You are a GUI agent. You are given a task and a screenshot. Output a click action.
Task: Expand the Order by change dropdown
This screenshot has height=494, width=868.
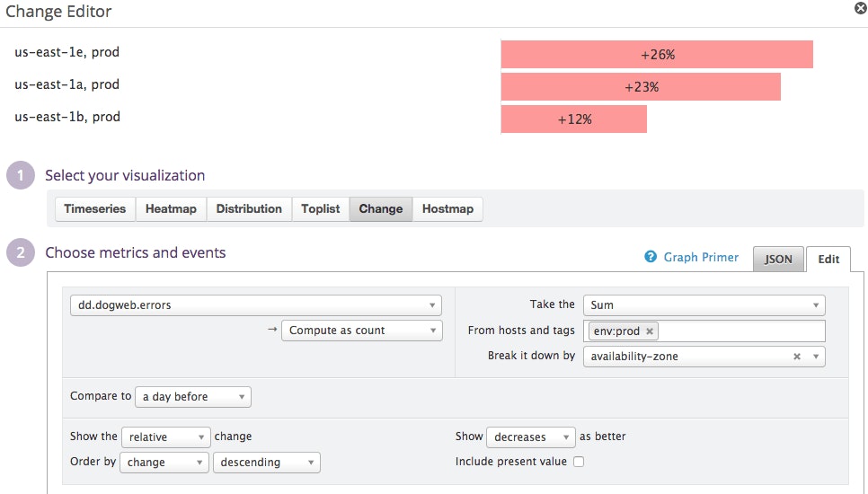tap(164, 463)
